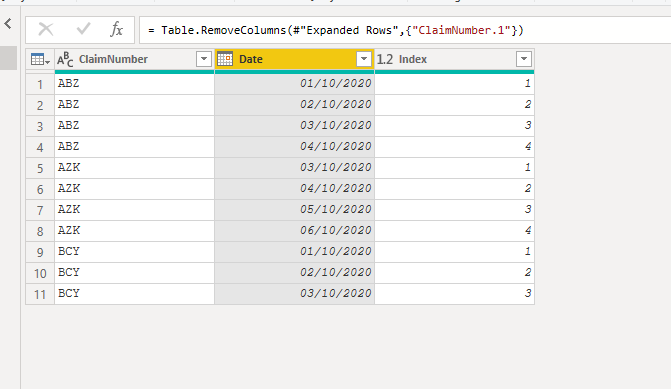Select row number 4
Viewport: 671px width, 389px height.
tap(40, 147)
